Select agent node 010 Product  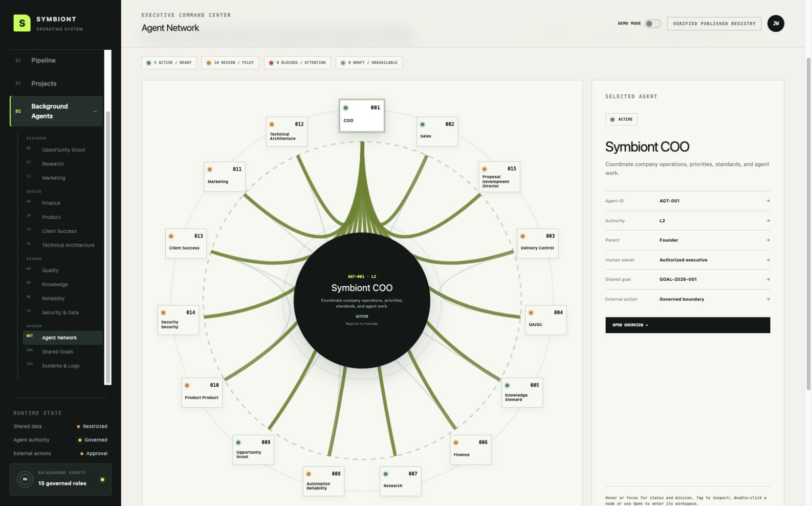(202, 393)
